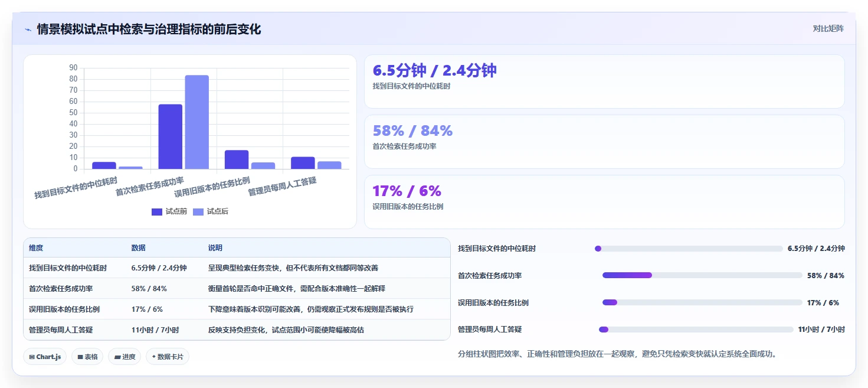Click the Chart.js tag button
This screenshot has width=868, height=388.
point(45,357)
